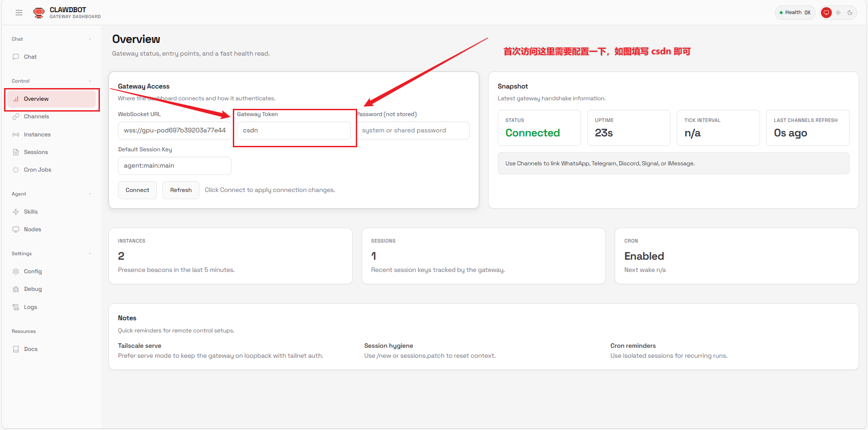This screenshot has height=430, width=868.
Task: Click the hamburger menu icon
Action: coord(19,13)
